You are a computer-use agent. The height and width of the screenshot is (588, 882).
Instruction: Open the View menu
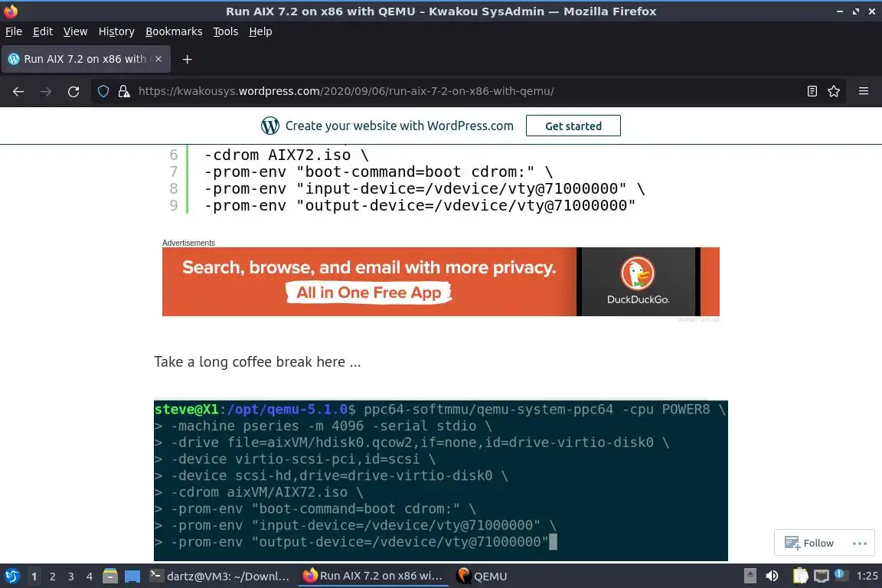(75, 31)
